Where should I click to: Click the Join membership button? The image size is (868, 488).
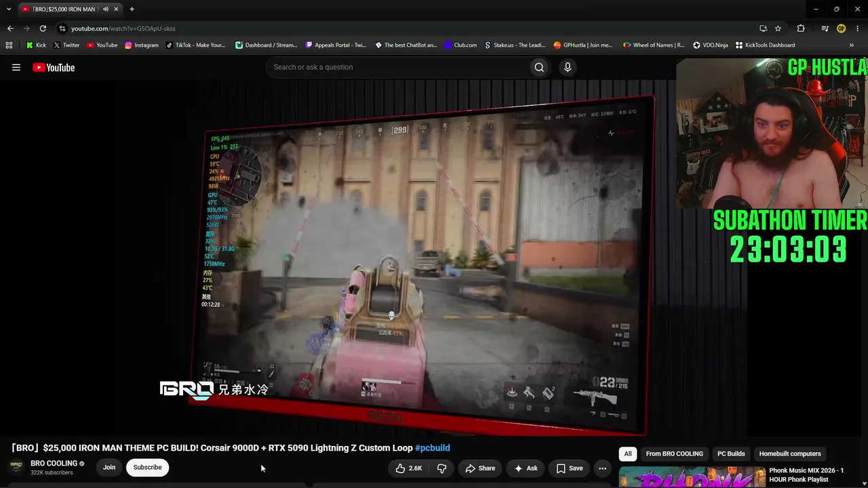click(x=109, y=468)
